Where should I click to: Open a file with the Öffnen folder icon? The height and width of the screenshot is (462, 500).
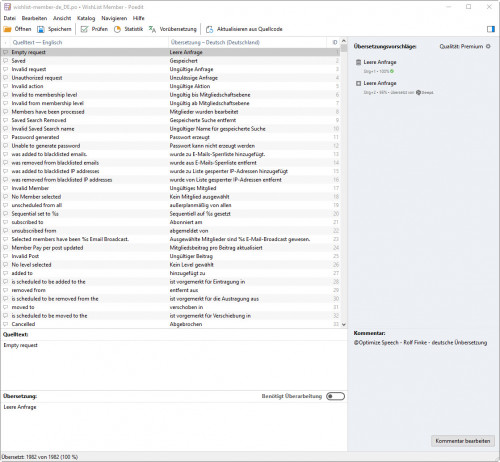[7, 29]
